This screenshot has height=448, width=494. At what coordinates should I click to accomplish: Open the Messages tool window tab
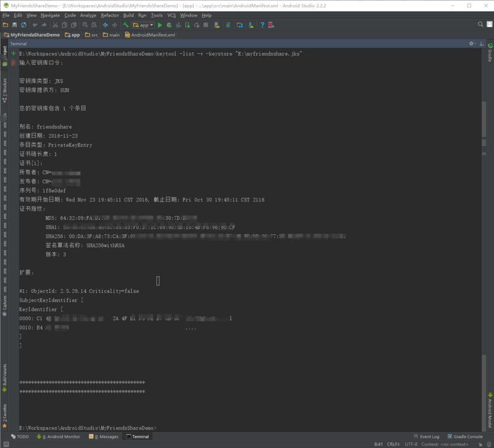point(104,437)
